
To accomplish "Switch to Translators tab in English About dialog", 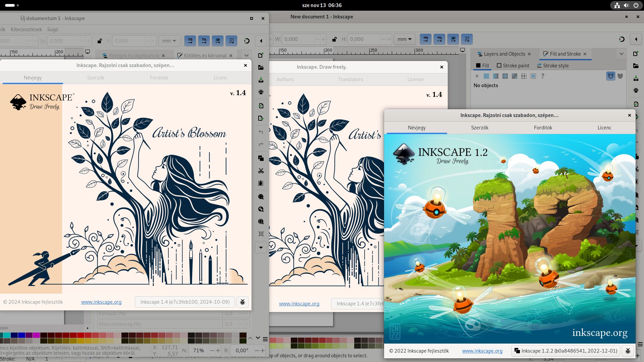I will (x=351, y=79).
